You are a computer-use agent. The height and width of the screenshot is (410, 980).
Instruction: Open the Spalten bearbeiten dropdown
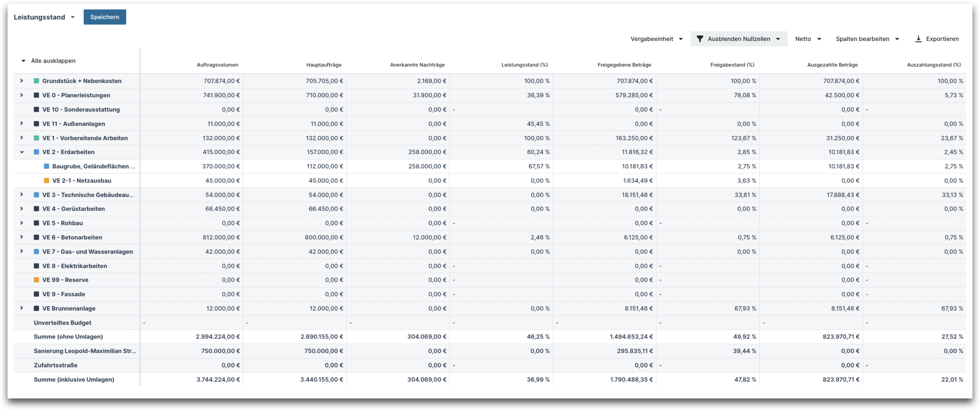[x=867, y=39]
